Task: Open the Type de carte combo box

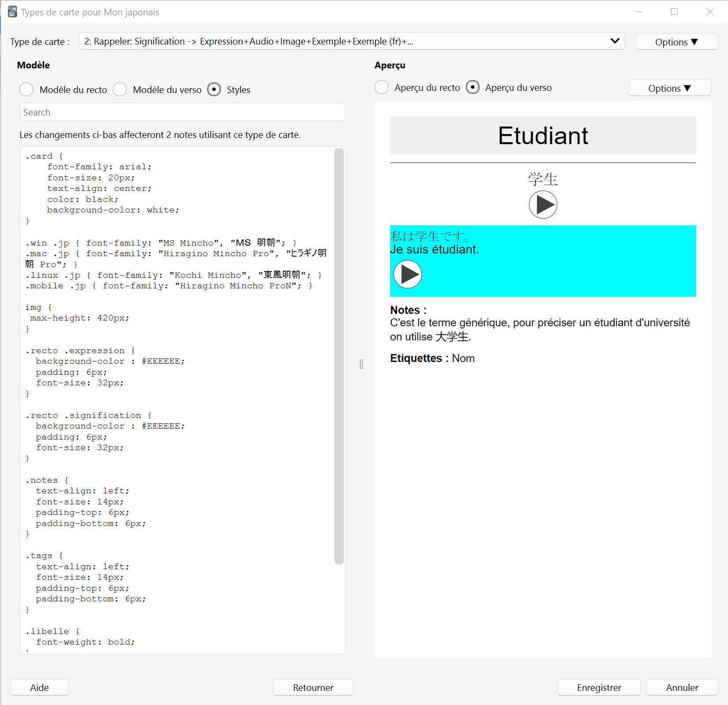Action: point(352,41)
